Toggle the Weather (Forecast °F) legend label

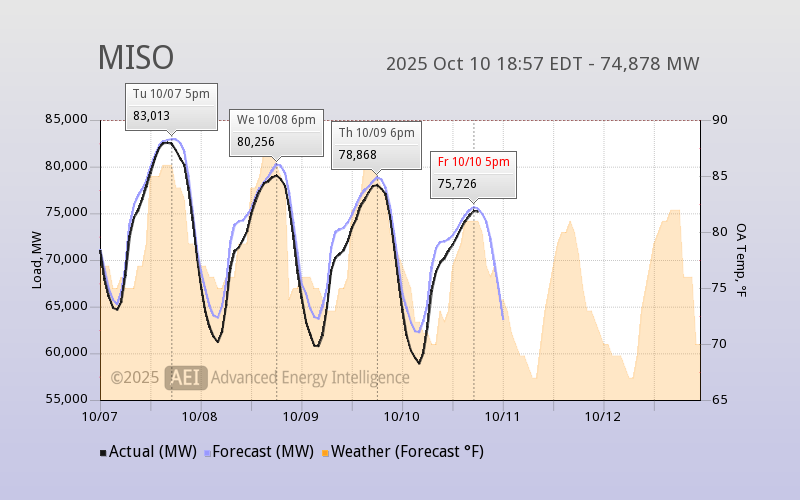point(407,452)
